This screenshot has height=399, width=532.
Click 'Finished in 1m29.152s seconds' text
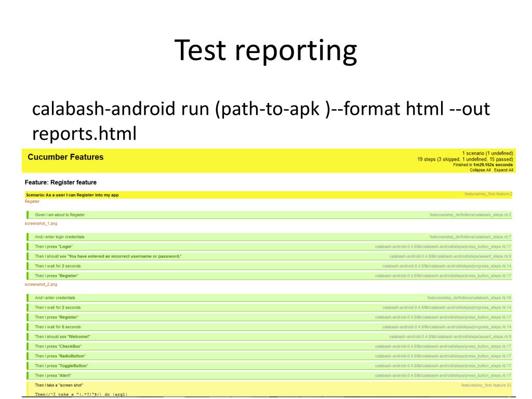point(483,165)
